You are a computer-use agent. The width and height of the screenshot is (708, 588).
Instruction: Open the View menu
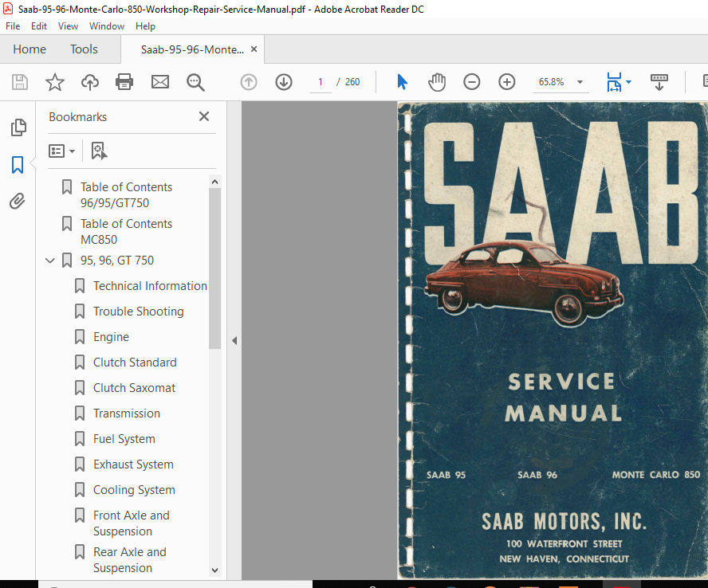[69, 26]
